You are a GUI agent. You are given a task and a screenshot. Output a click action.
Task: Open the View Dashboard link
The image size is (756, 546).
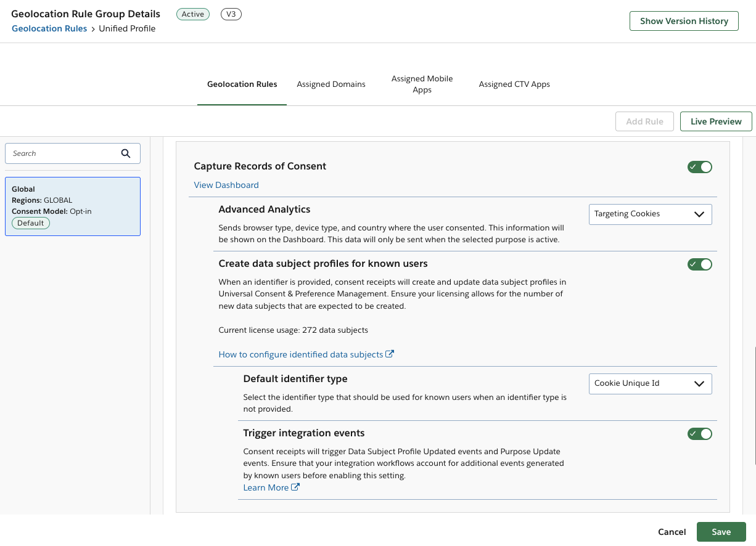tap(226, 185)
